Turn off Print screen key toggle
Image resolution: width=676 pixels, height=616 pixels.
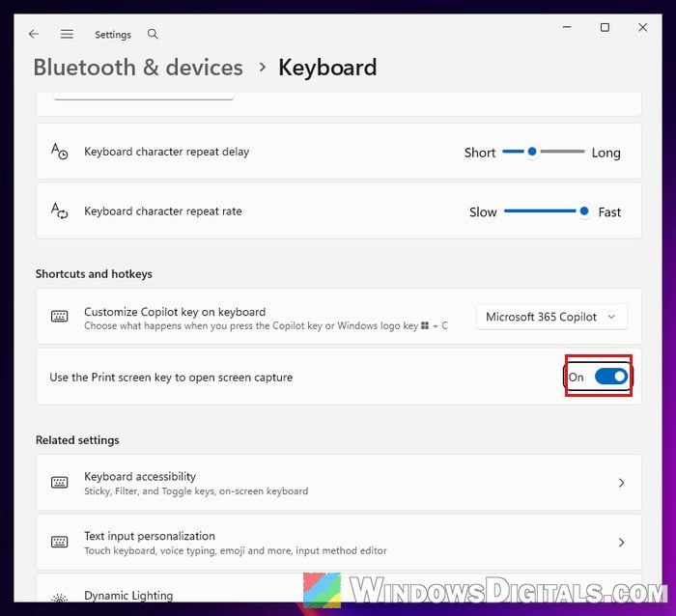coord(611,377)
